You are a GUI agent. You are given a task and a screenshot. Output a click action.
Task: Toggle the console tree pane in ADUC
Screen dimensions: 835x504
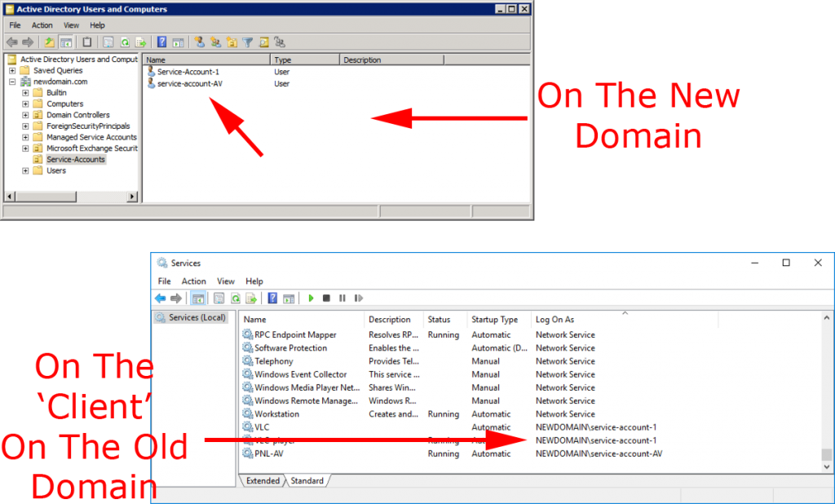[x=64, y=42]
